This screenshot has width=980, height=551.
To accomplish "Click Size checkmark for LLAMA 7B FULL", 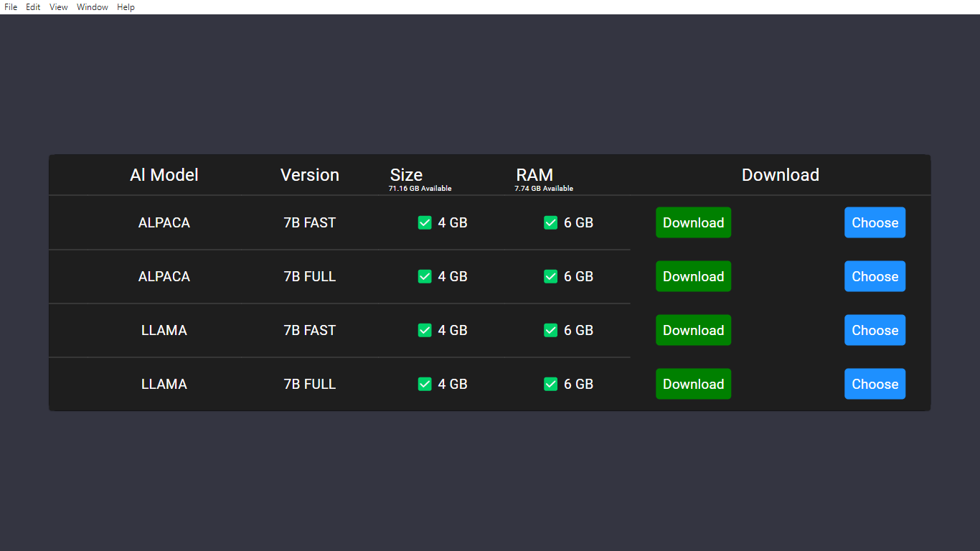I will (x=425, y=384).
